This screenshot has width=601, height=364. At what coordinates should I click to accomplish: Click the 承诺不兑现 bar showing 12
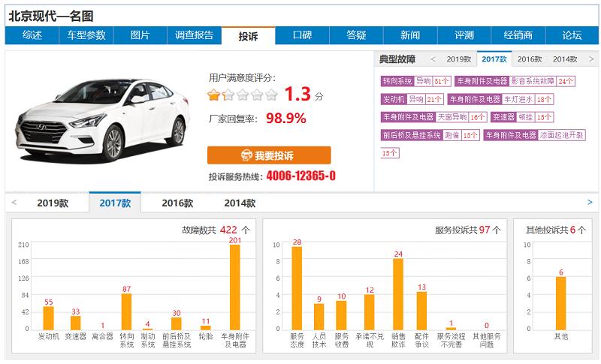coord(370,312)
